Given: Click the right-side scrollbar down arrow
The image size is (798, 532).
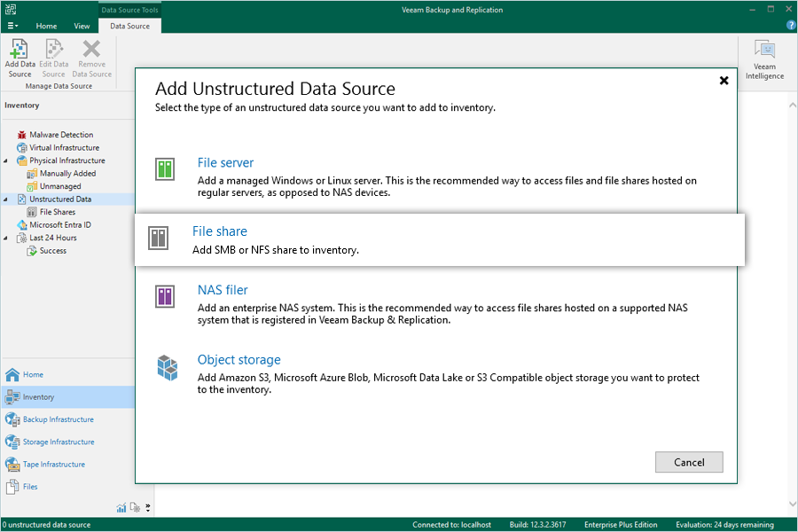Looking at the screenshot, I should 793,504.
